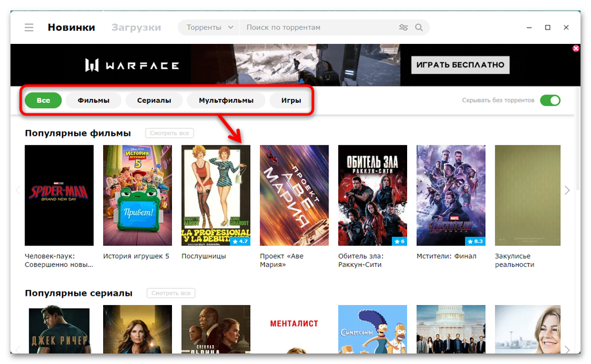This screenshot has height=364, width=591.
Task: Select the Игры filter
Action: tap(291, 100)
